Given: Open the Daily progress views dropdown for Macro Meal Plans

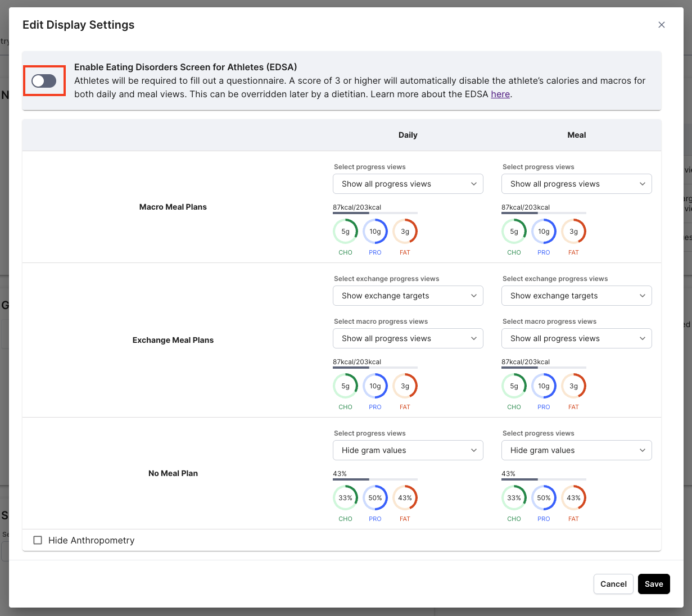Looking at the screenshot, I should point(408,184).
